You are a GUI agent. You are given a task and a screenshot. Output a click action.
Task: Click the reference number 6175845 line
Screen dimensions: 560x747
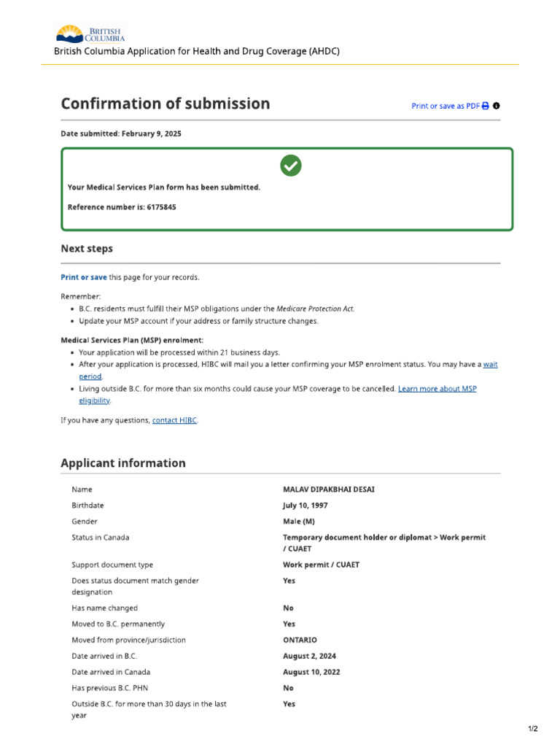[122, 207]
